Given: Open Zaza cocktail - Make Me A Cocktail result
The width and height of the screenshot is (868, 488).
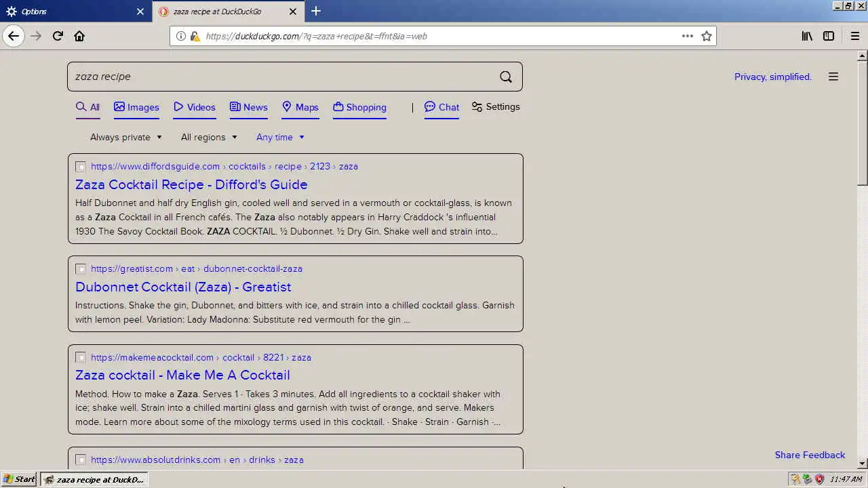Looking at the screenshot, I should [x=182, y=375].
